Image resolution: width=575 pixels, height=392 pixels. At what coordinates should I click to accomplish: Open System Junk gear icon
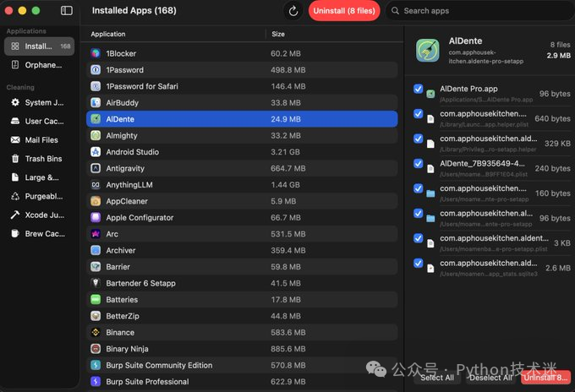15,102
